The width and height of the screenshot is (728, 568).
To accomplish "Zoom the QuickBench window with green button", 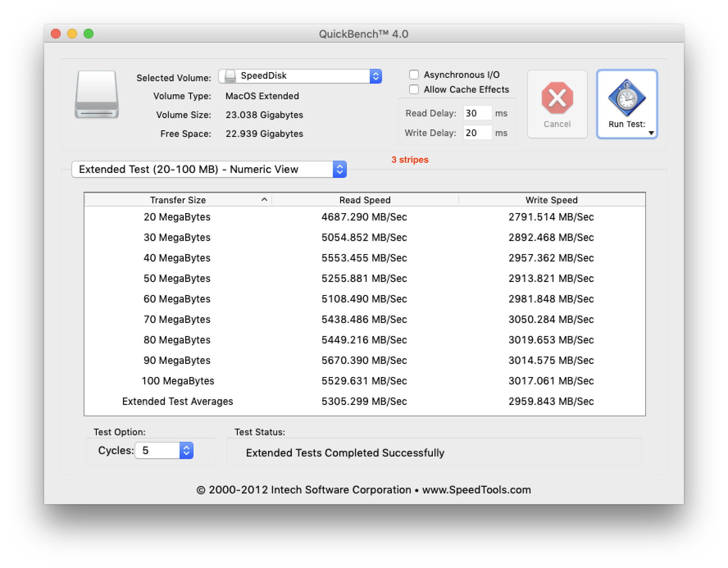I will (x=89, y=34).
